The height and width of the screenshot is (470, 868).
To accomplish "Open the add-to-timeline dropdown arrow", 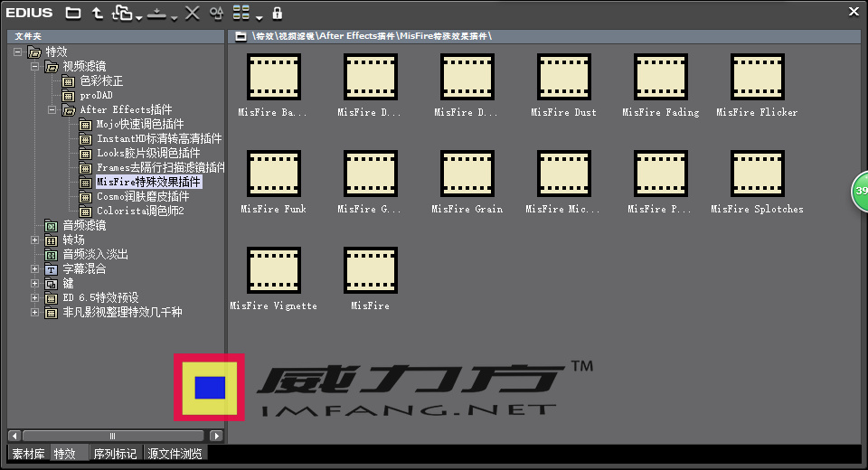I will click(139, 18).
